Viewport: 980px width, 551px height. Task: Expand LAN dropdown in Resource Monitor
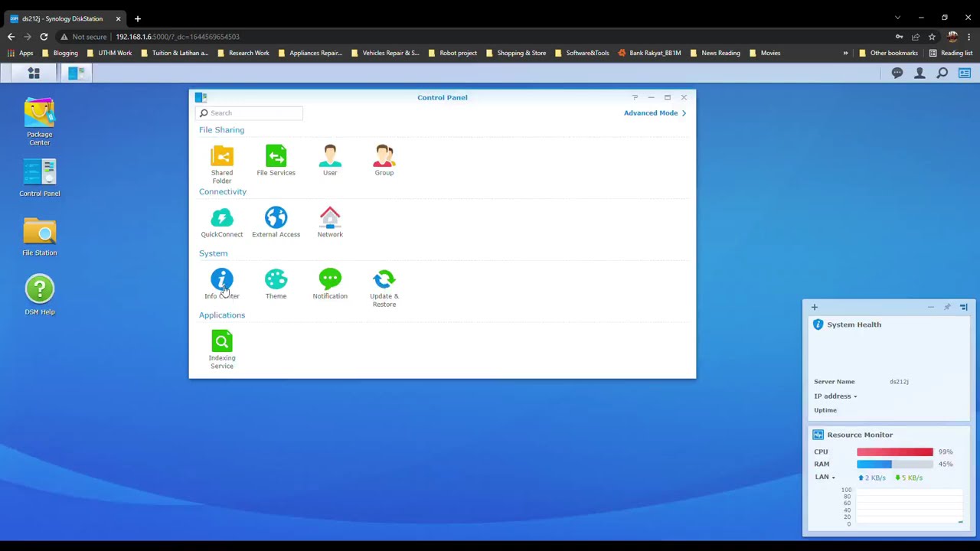coord(825,477)
